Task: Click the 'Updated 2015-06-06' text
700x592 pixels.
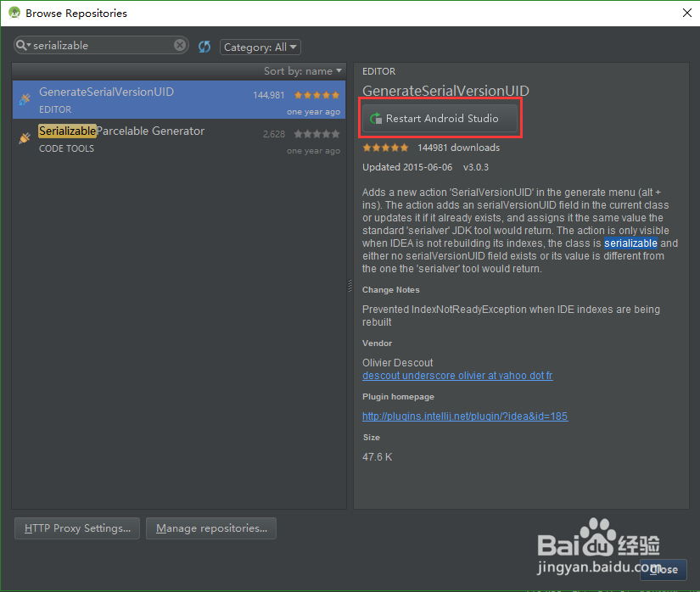Action: click(407, 167)
